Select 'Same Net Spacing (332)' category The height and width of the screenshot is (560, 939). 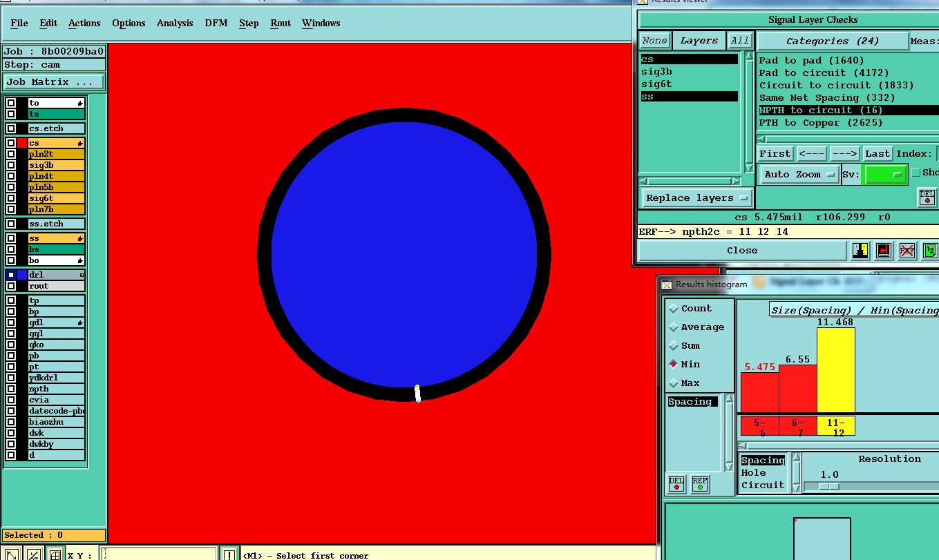coord(826,97)
